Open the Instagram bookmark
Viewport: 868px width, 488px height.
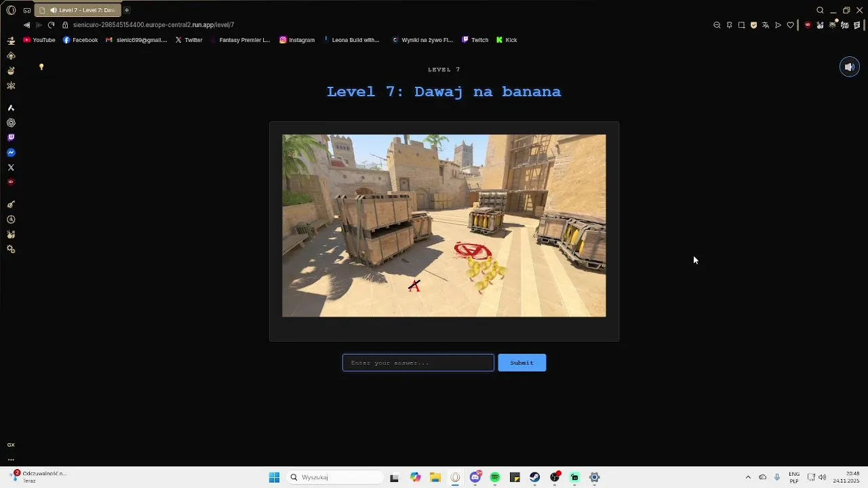tap(297, 40)
